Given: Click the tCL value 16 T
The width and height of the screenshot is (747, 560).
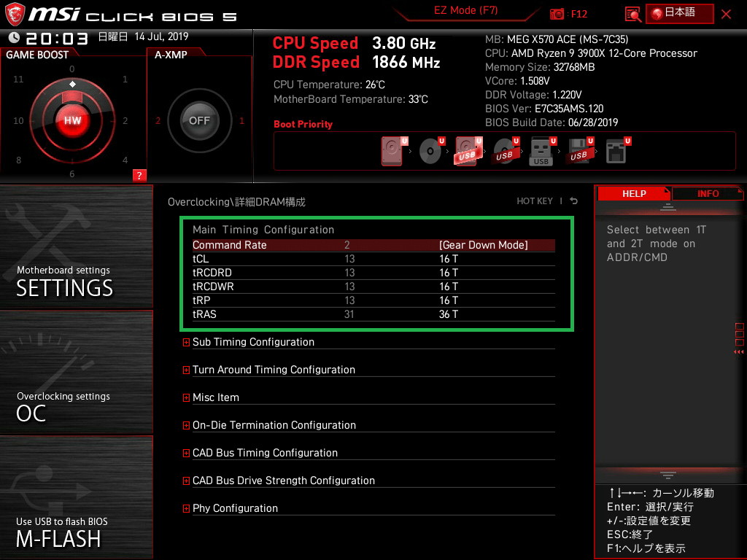Looking at the screenshot, I should pos(449,259).
